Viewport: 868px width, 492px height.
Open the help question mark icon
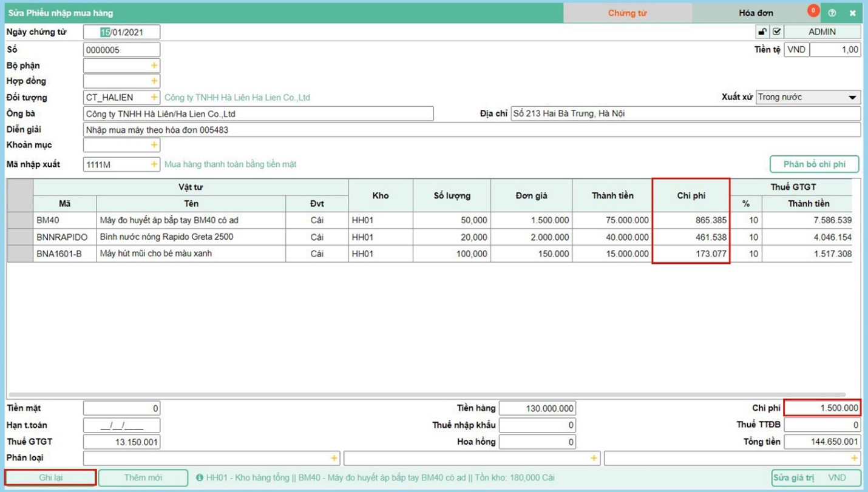point(832,13)
